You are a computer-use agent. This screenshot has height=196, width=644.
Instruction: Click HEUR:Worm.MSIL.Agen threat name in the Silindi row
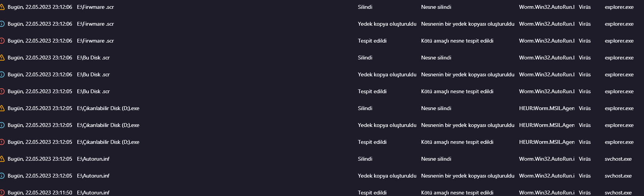(546, 108)
